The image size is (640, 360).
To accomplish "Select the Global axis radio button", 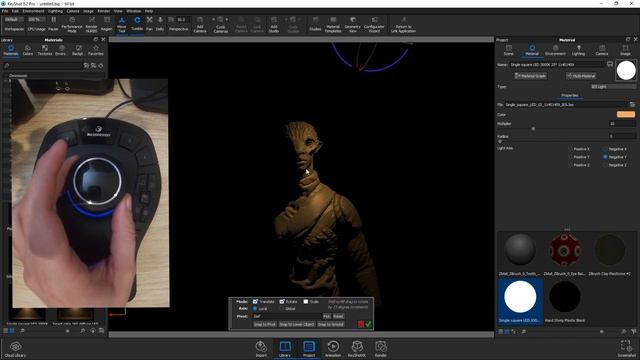I will 282,309.
